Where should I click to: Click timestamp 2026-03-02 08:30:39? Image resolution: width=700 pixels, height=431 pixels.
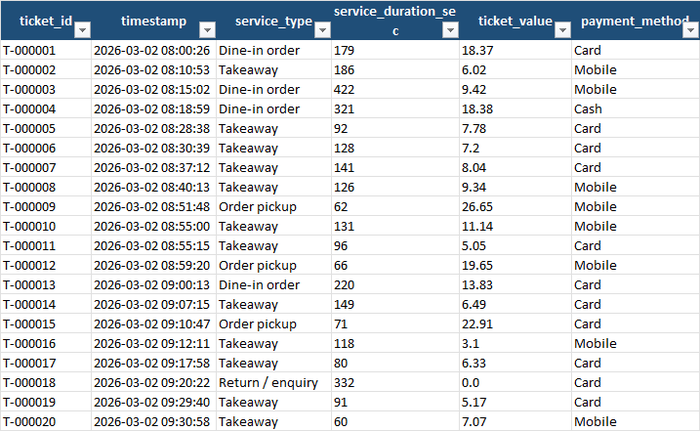pyautogui.click(x=154, y=148)
